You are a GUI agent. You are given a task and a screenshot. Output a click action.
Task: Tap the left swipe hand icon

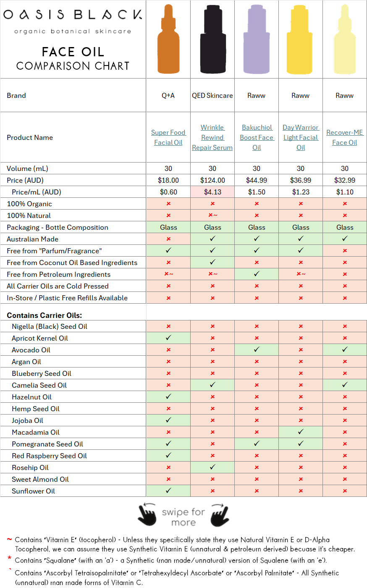point(147,514)
